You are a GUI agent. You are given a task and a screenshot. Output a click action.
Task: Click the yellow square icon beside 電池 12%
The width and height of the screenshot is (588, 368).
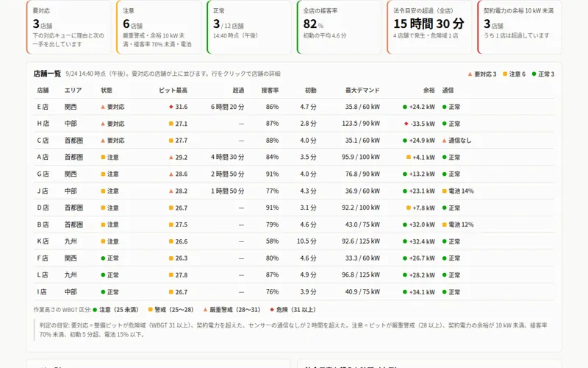click(445, 224)
